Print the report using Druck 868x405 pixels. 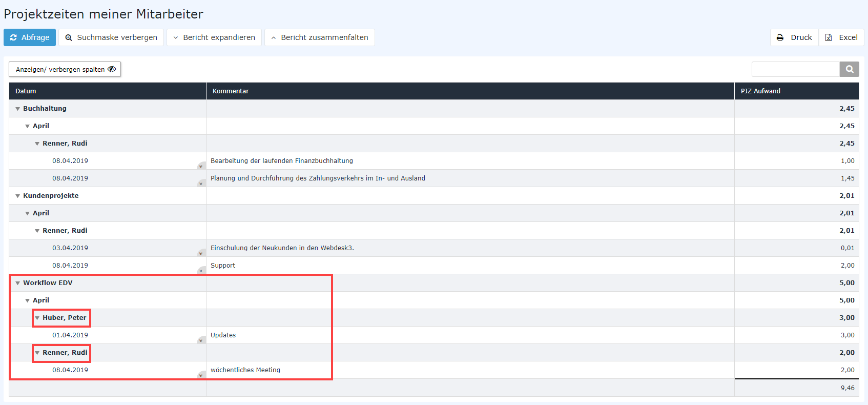794,37
